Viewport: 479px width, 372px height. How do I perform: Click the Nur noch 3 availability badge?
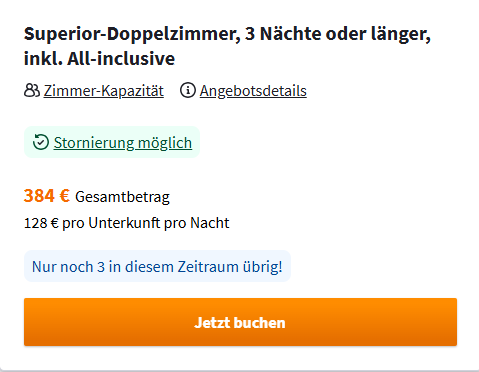157,266
